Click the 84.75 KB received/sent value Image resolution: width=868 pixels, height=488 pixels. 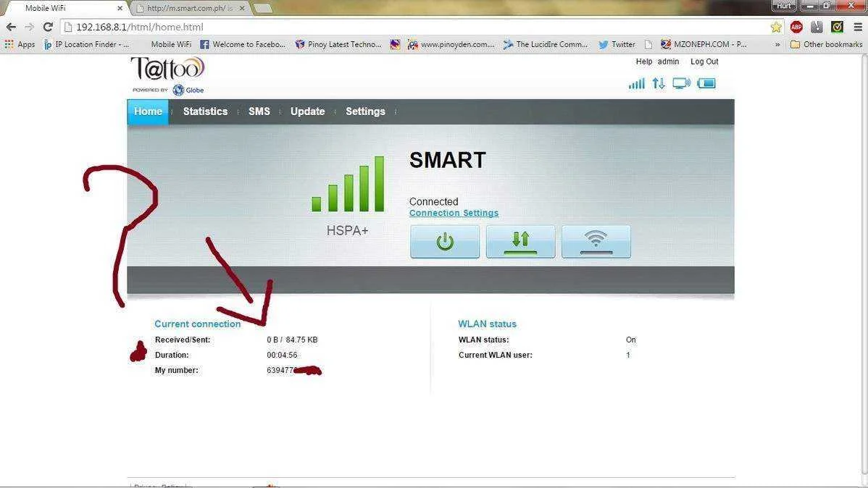coord(301,340)
